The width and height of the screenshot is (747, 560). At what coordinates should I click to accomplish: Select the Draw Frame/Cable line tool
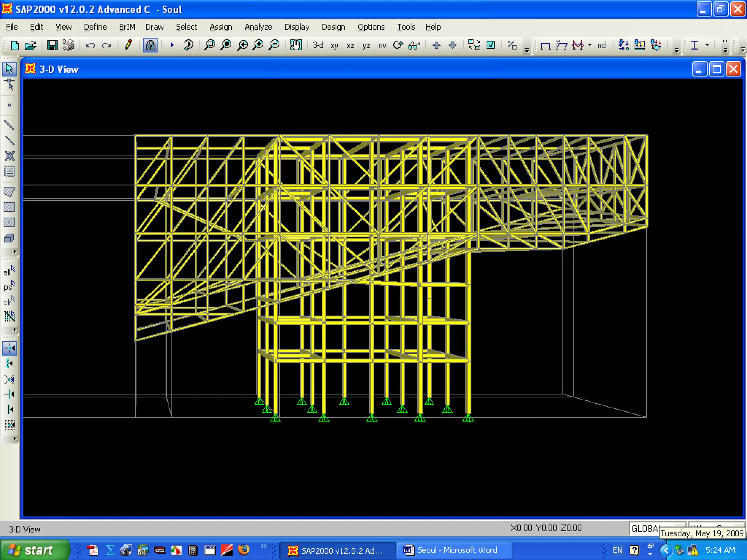pos(9,125)
